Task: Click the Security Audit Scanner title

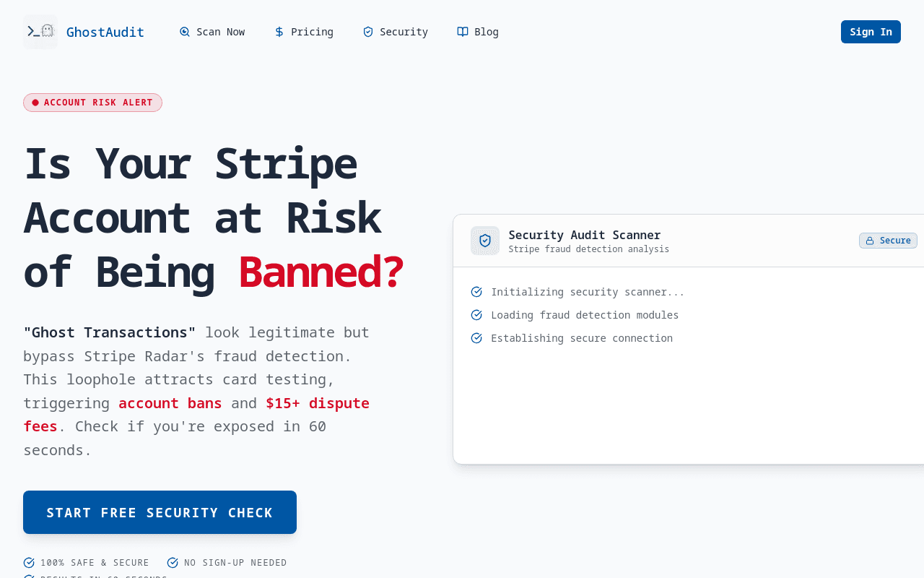Action: (585, 235)
